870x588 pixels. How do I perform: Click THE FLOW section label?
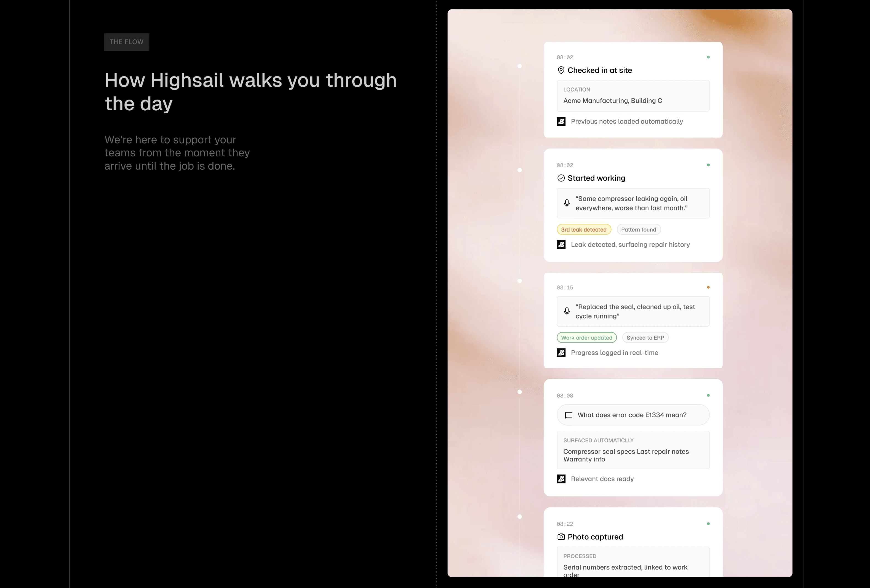127,42
